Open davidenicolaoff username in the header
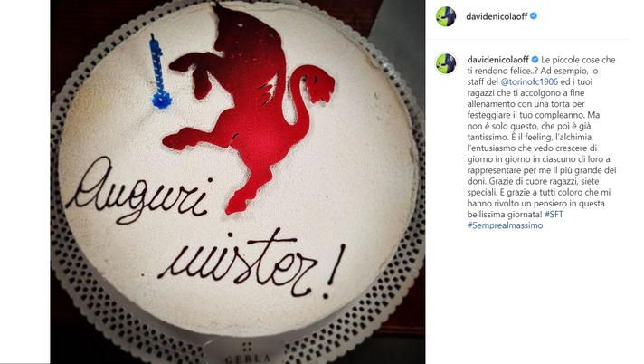This screenshot has height=364, width=644. coord(497,16)
